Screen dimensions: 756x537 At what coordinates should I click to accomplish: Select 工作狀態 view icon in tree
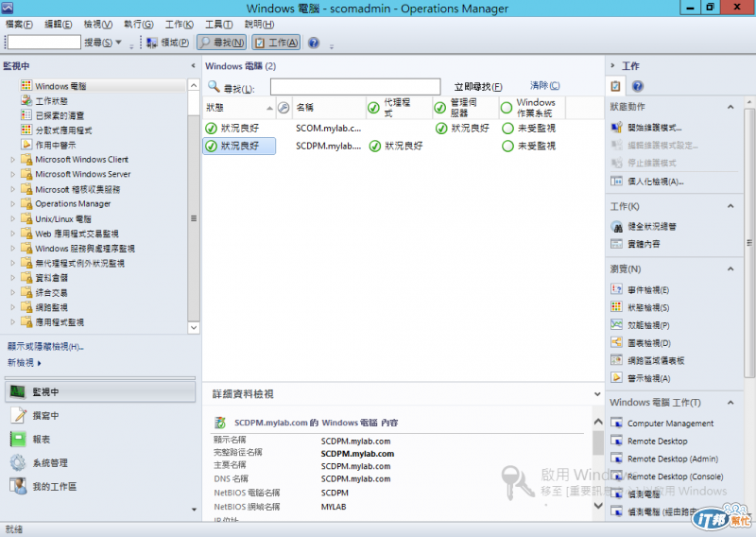coord(26,100)
